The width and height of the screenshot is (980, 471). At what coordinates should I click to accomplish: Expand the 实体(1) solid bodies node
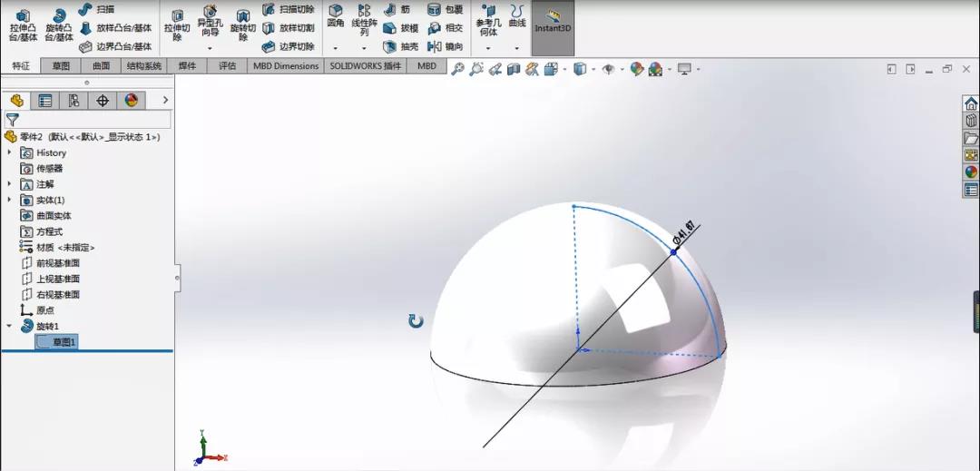pyautogui.click(x=9, y=200)
